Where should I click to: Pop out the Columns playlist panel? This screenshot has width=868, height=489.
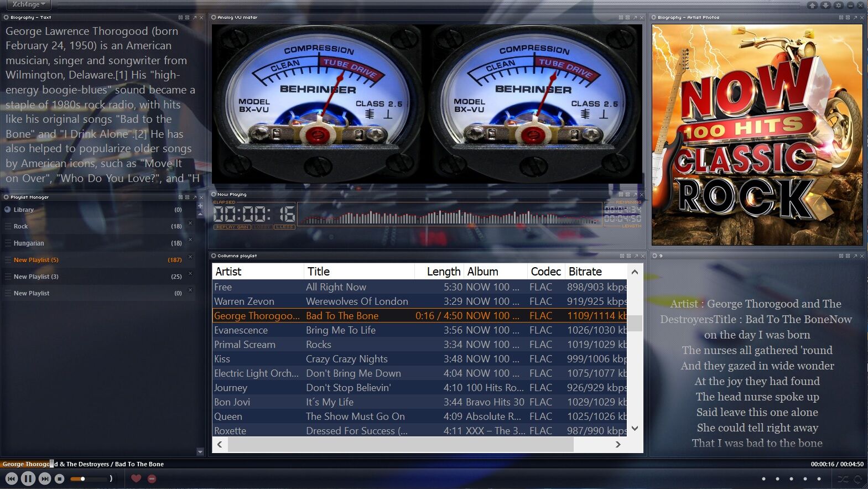point(636,256)
